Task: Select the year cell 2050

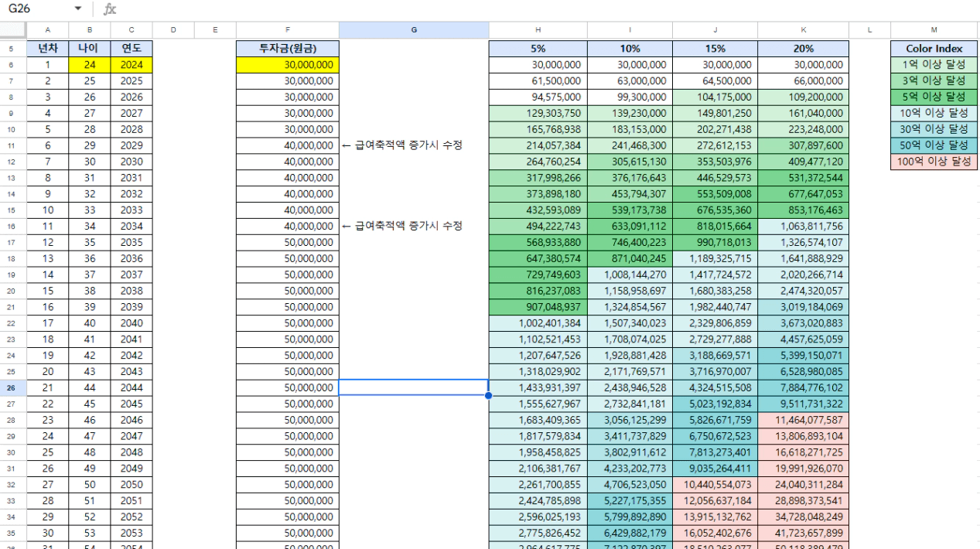Action: [x=131, y=485]
